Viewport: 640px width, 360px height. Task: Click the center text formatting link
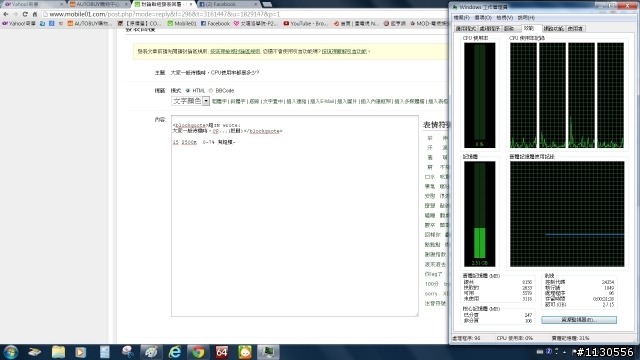click(x=272, y=101)
